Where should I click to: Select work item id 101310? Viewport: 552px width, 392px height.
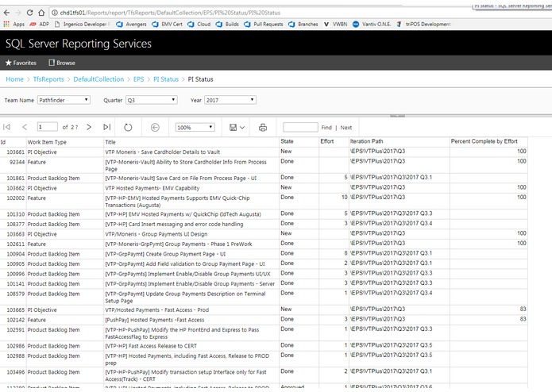click(16, 214)
